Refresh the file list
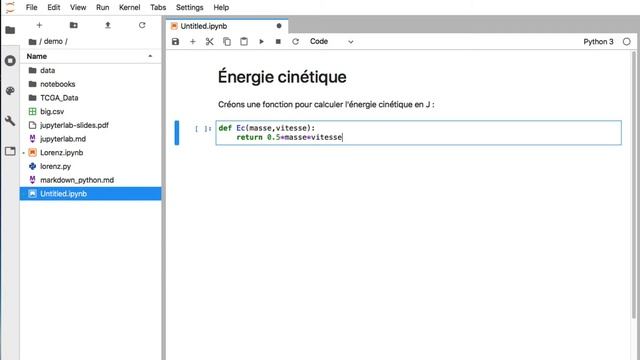This screenshot has height=360, width=640. 142,25
